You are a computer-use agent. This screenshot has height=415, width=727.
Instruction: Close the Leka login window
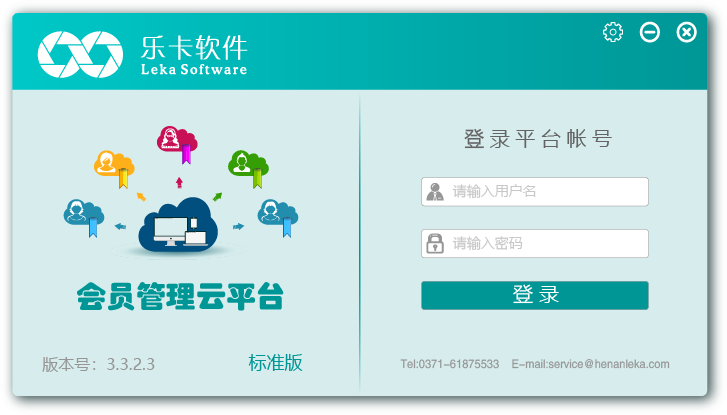[686, 32]
